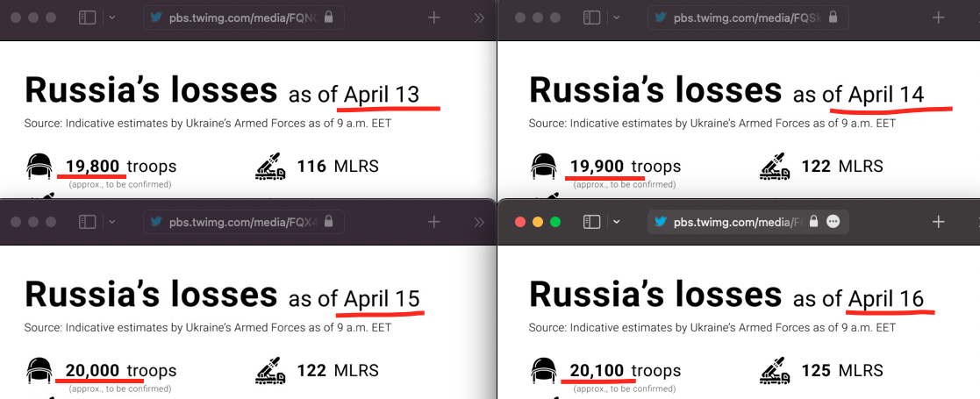The image size is (980, 399).
Task: Click the Twitter favicon in April 13 address bar
Action: point(156,18)
